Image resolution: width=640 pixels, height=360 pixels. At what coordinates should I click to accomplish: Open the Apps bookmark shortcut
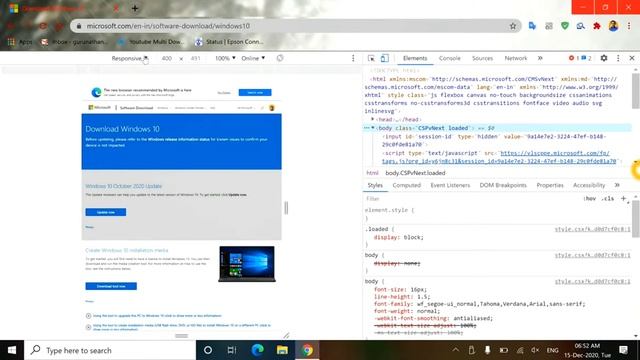20,42
